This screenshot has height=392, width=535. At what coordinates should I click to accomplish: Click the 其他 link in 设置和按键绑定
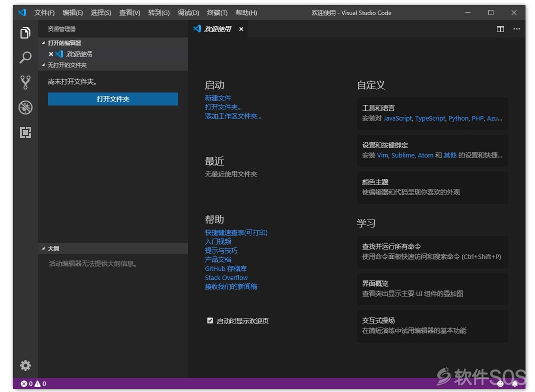click(x=450, y=155)
